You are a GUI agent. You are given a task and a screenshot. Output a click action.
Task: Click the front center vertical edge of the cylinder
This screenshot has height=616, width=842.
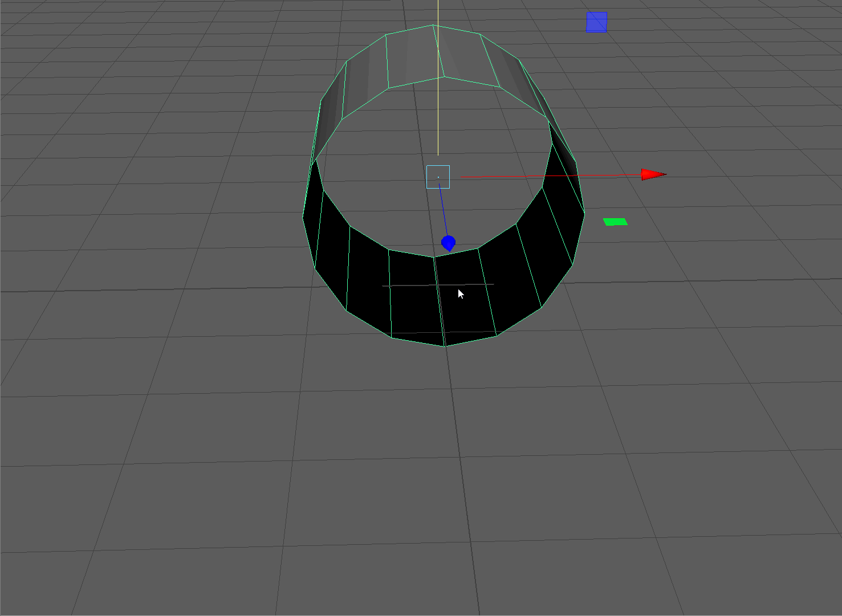(x=440, y=302)
